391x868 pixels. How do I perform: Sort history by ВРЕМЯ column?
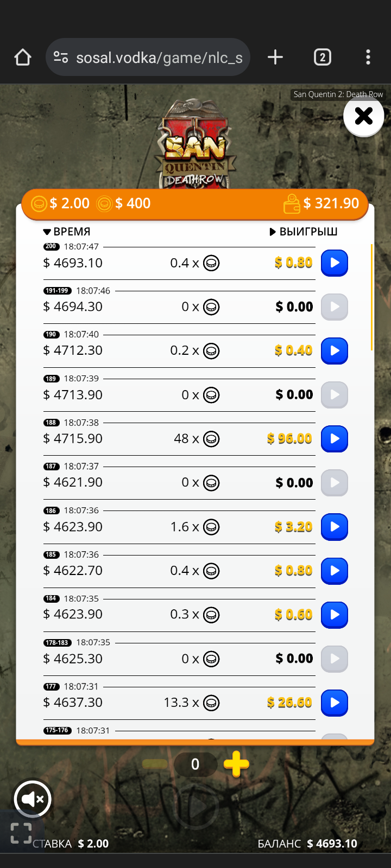67,232
